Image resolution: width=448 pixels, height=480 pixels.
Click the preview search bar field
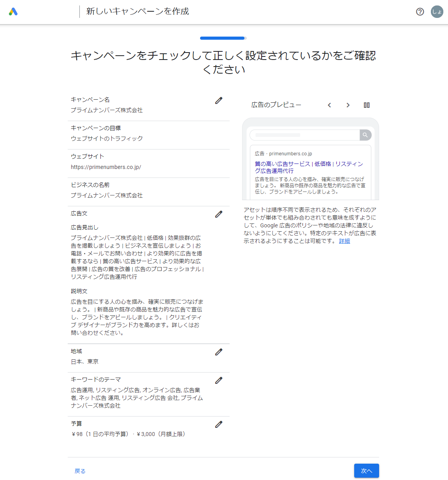305,135
